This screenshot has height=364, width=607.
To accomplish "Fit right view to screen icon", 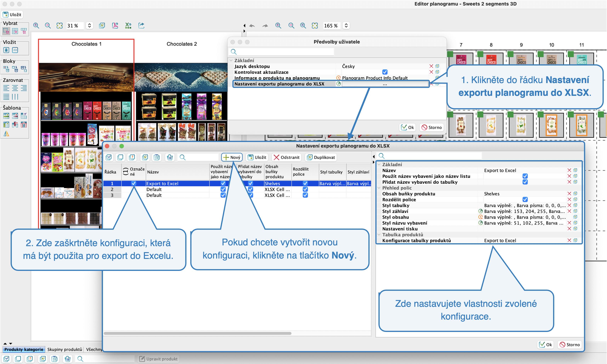I will (315, 26).
